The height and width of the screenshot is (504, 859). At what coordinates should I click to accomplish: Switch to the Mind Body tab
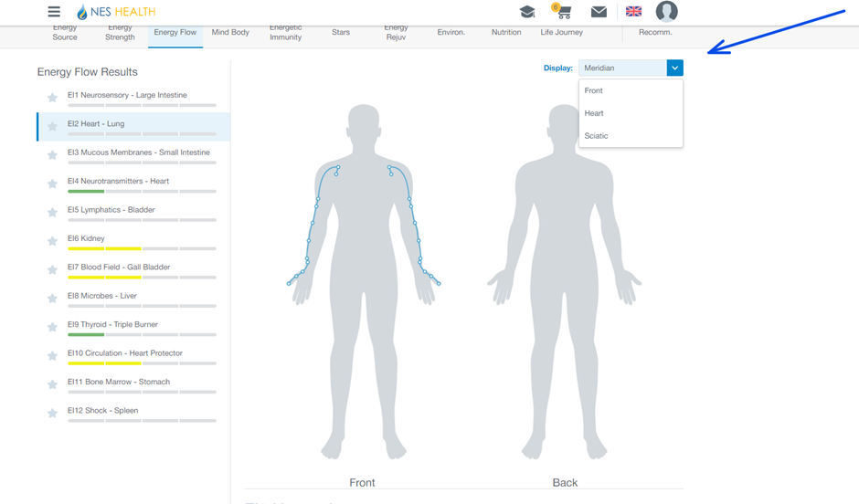click(230, 33)
